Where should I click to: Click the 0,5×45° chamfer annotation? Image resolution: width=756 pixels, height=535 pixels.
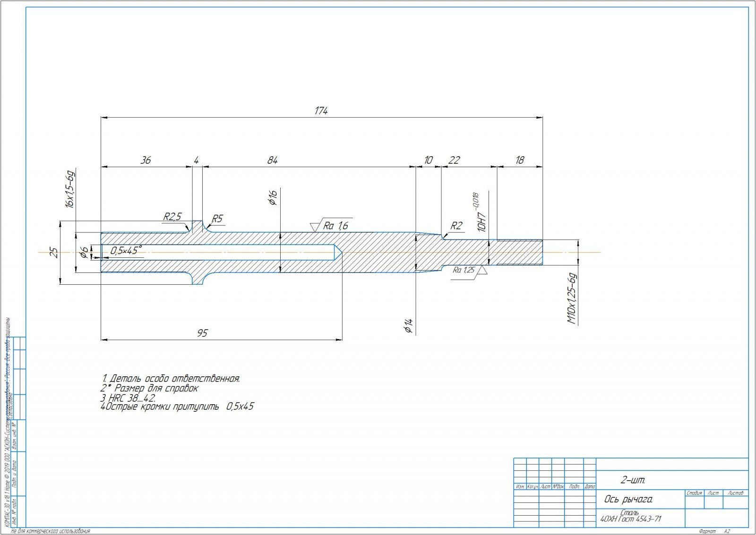coord(125,250)
